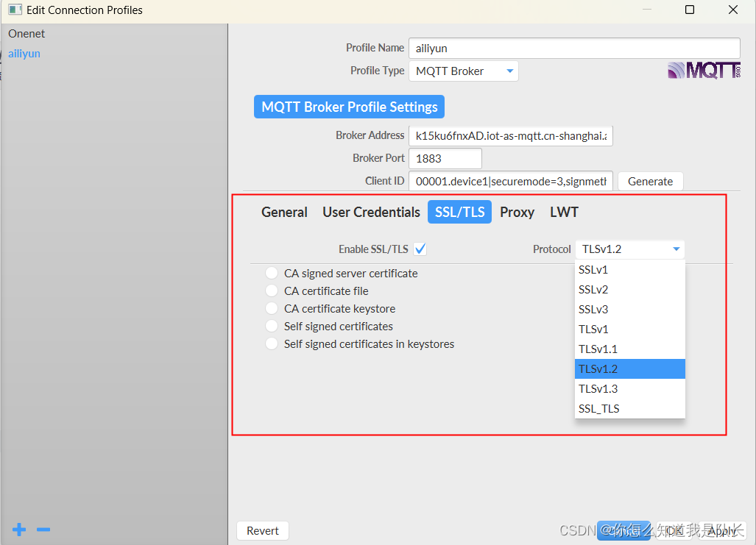
Task: Switch to the Proxy tab
Action: 517,212
